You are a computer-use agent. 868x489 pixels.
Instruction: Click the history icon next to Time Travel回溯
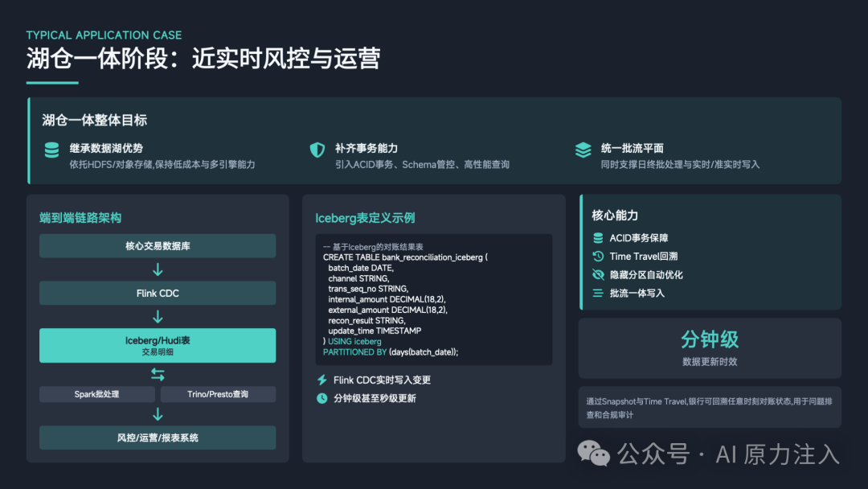click(598, 257)
